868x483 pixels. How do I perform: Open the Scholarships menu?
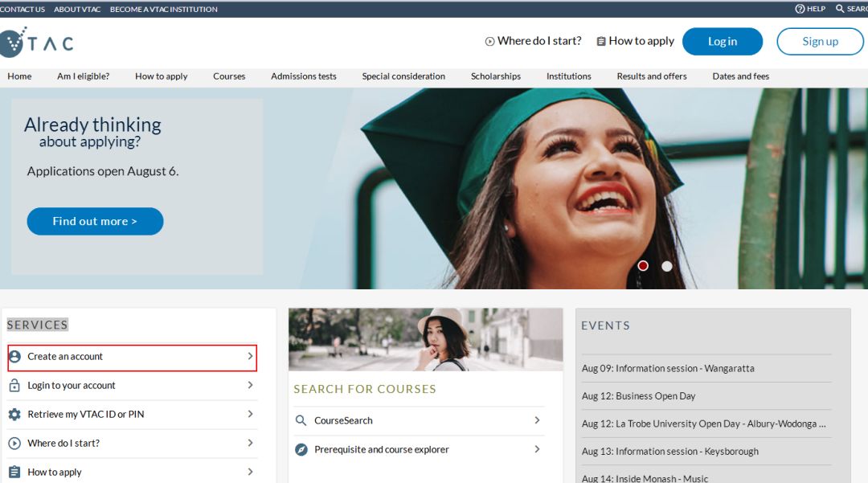495,76
